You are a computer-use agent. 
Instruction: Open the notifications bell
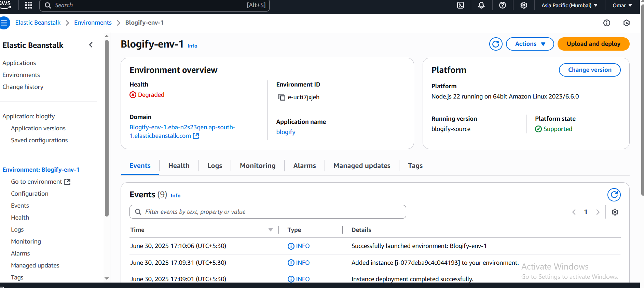(x=481, y=5)
